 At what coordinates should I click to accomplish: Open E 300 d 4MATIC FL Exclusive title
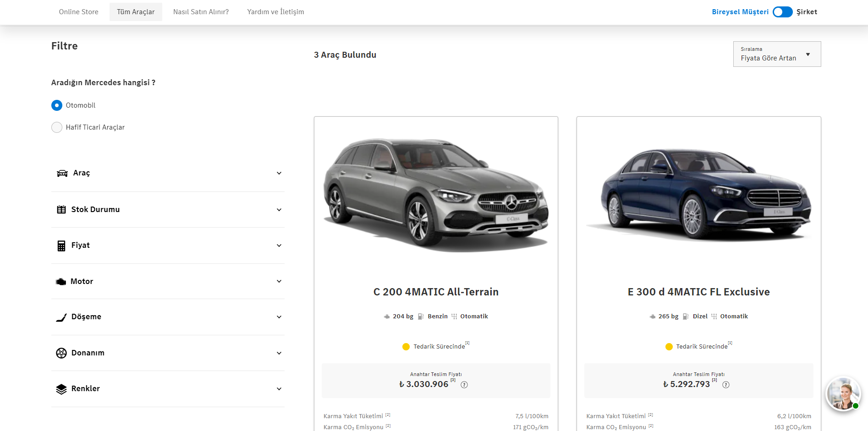699,292
